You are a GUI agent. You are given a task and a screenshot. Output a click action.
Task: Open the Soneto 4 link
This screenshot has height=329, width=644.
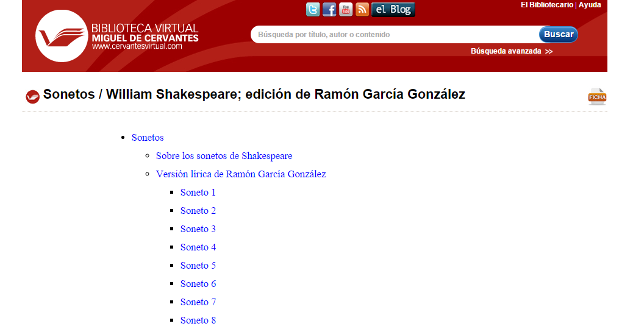(198, 247)
